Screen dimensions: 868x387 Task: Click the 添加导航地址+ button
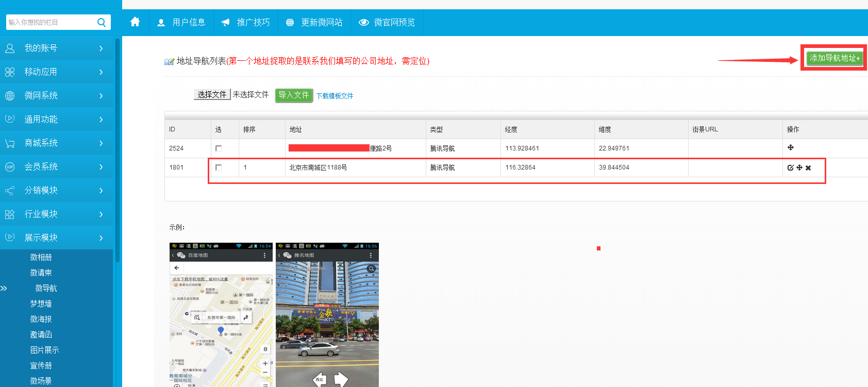834,58
